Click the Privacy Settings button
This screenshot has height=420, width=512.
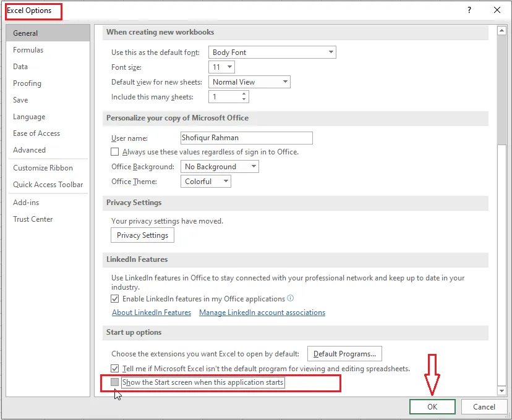142,235
